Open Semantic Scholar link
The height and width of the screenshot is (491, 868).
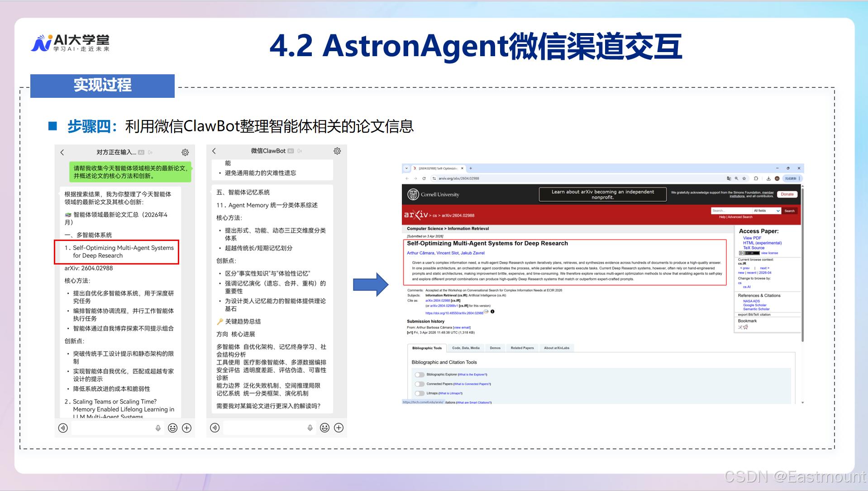[756, 309]
